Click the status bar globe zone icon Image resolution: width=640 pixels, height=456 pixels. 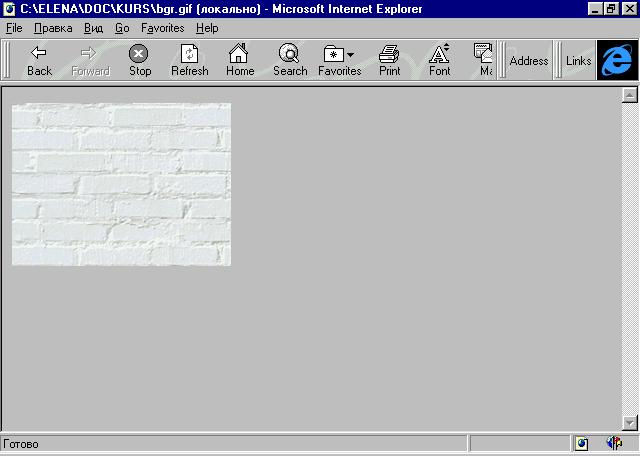(582, 443)
